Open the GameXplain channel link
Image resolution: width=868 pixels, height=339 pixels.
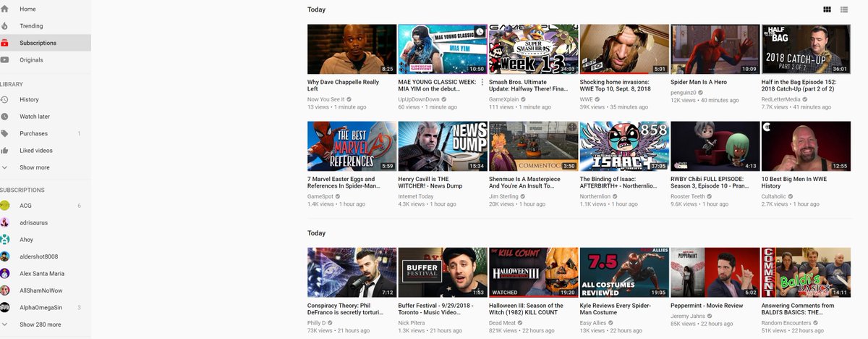504,99
